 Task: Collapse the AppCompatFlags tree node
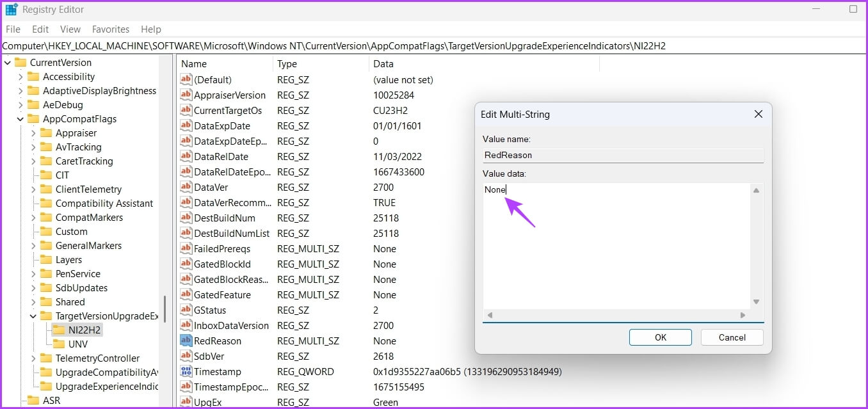20,119
